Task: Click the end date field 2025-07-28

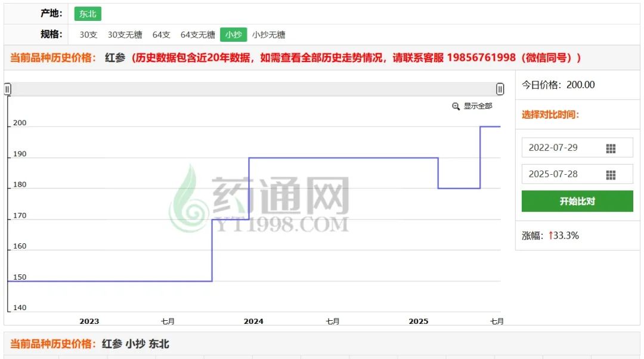Action: [x=561, y=175]
